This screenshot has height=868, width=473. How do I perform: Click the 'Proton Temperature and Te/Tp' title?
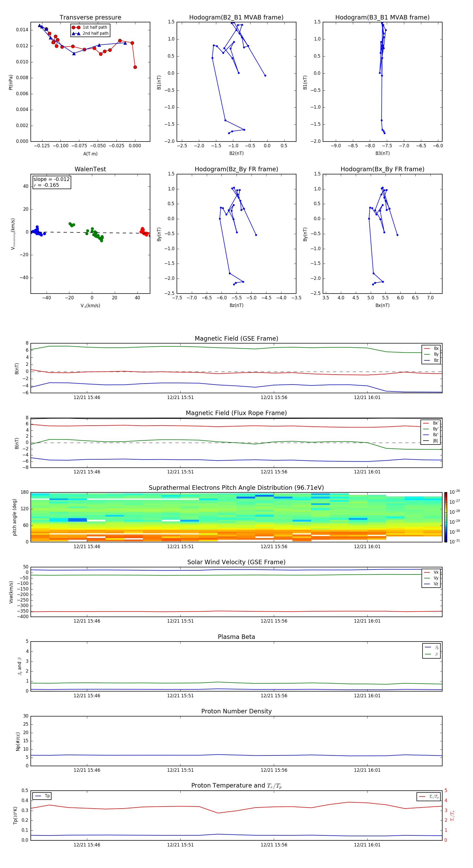236,786
